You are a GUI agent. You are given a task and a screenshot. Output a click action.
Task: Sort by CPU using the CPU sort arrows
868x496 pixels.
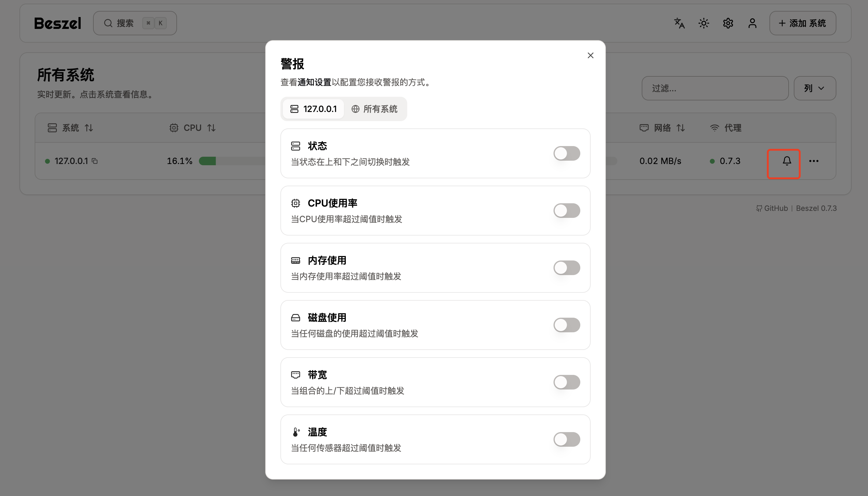click(211, 127)
